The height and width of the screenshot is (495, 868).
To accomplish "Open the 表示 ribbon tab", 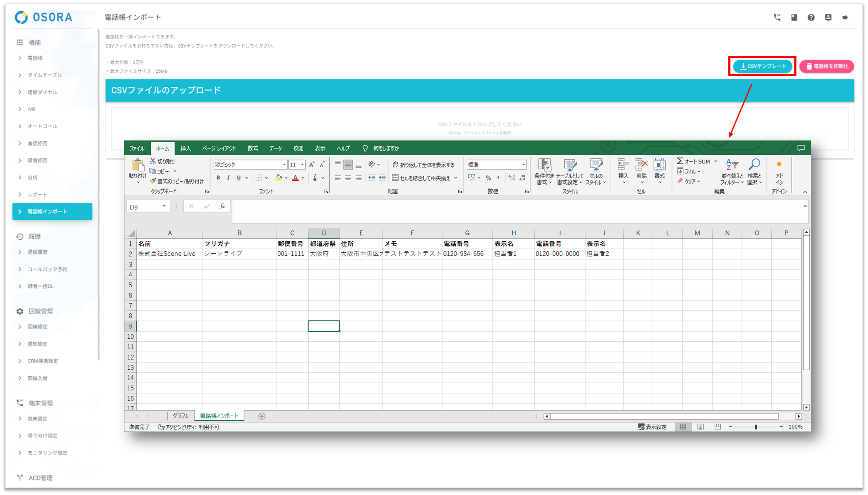I will click(320, 148).
